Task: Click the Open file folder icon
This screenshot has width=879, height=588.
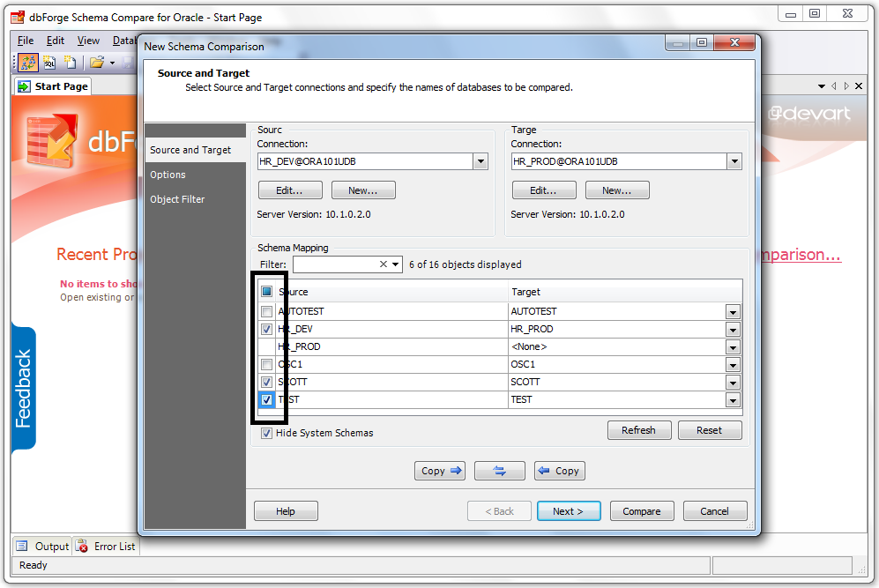Action: coord(97,63)
